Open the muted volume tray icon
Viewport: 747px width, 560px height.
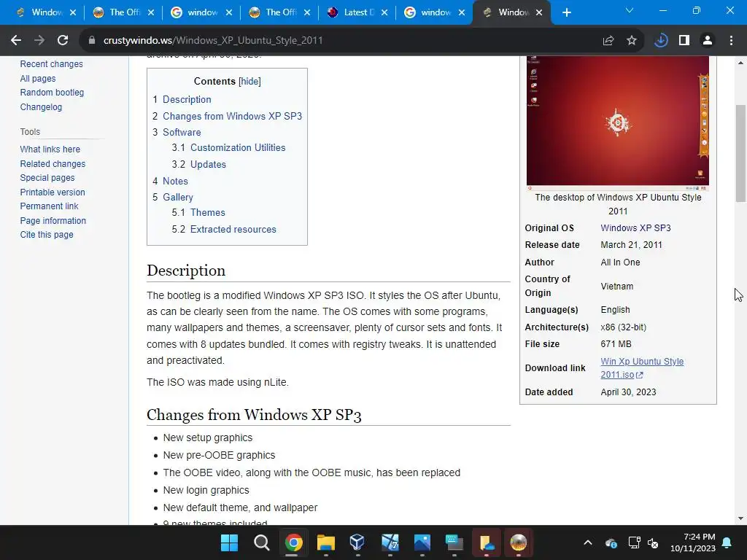(653, 542)
